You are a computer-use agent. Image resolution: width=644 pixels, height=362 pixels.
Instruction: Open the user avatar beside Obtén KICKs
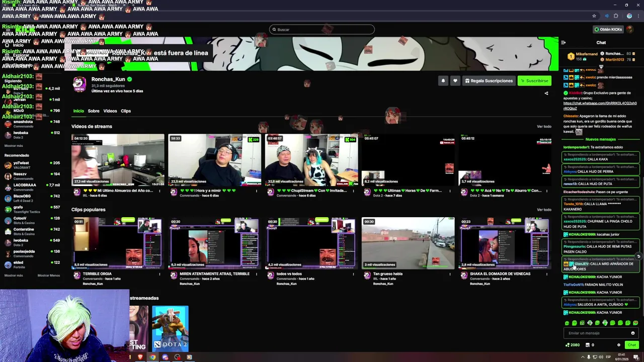[630, 30]
